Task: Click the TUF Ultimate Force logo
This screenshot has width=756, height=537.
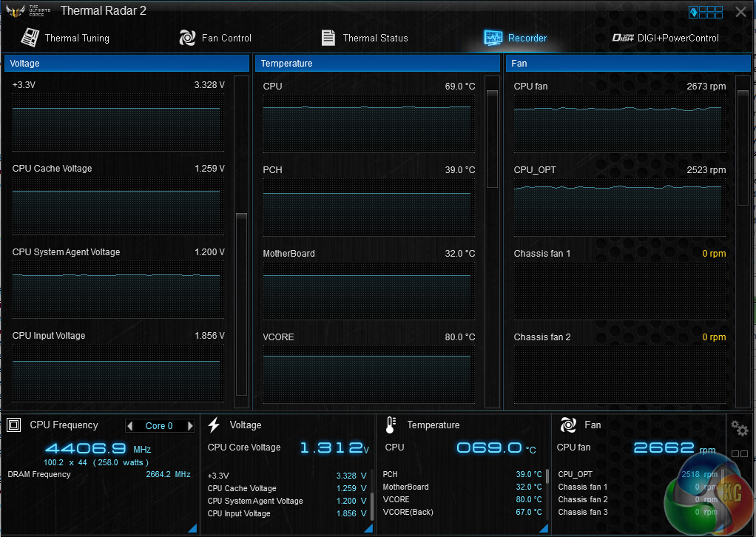Action: tap(27, 10)
